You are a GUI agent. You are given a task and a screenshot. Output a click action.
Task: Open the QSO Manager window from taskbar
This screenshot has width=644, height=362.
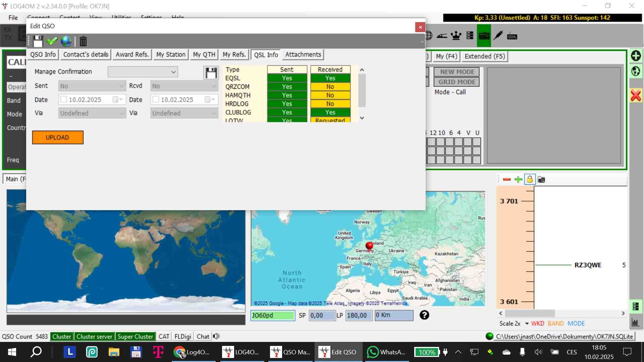290,352
